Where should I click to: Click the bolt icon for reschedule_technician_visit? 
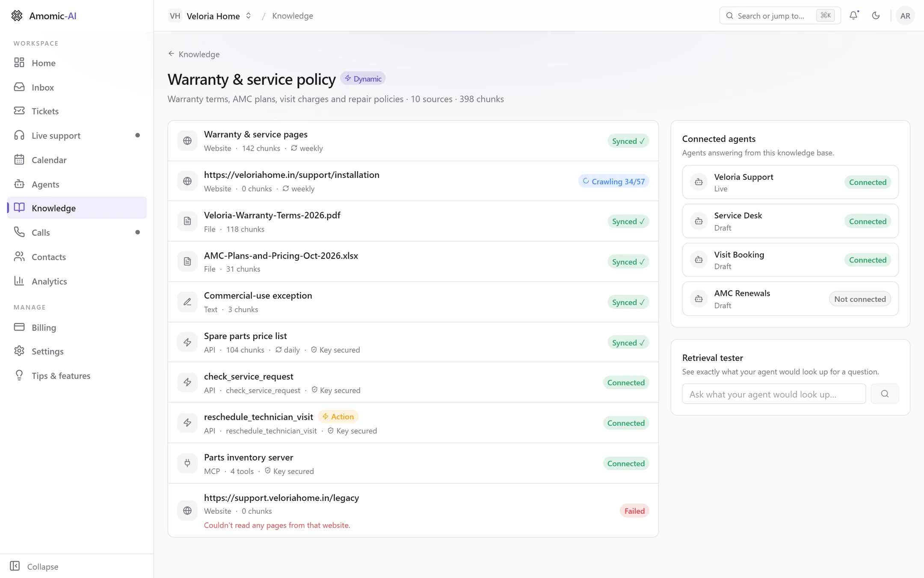[x=187, y=423]
